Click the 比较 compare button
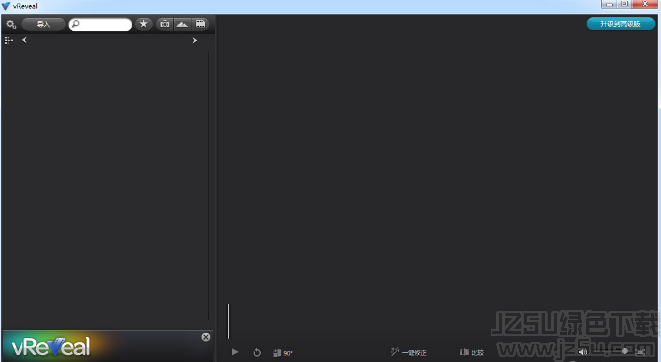The height and width of the screenshot is (362, 661). coord(471,352)
